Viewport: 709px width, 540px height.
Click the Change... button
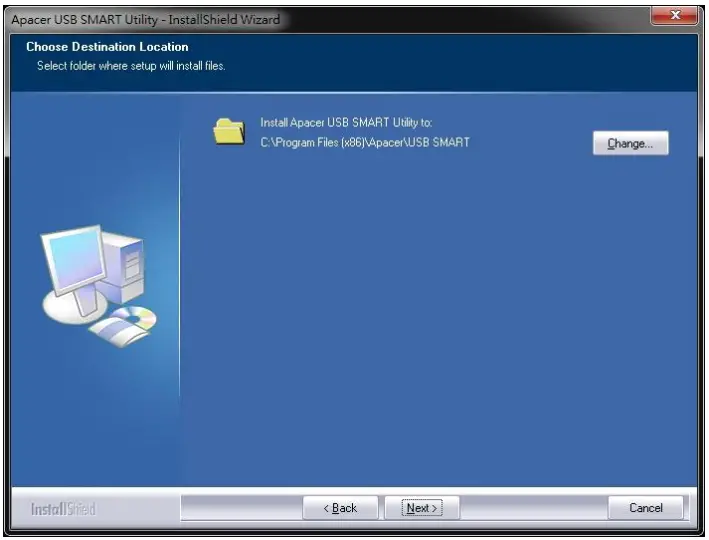pyautogui.click(x=630, y=143)
